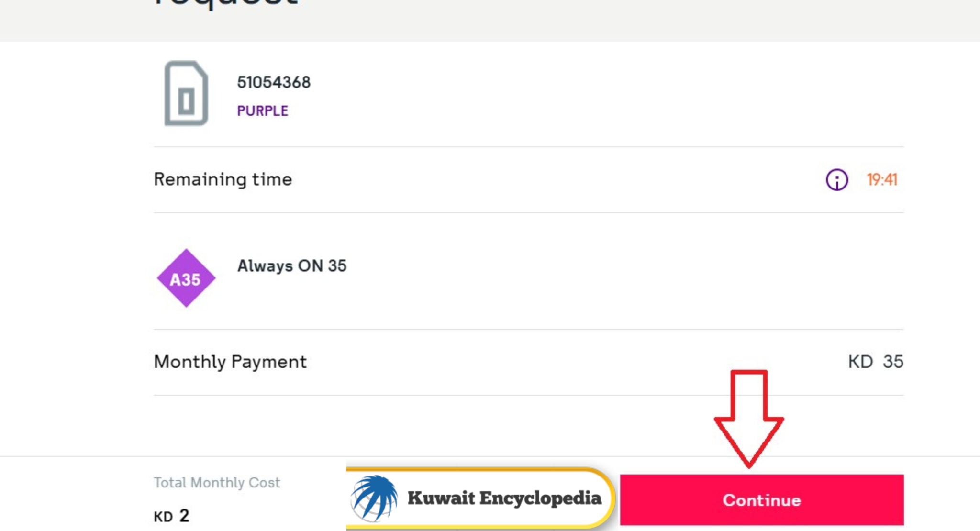
Task: Click the phone number 51054368
Action: (274, 82)
